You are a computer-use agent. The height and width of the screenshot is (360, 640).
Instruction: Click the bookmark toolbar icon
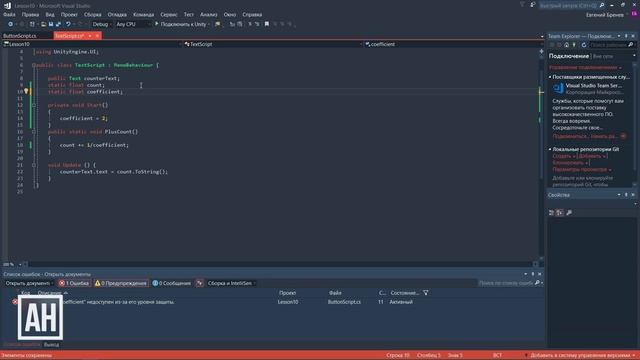[267, 24]
